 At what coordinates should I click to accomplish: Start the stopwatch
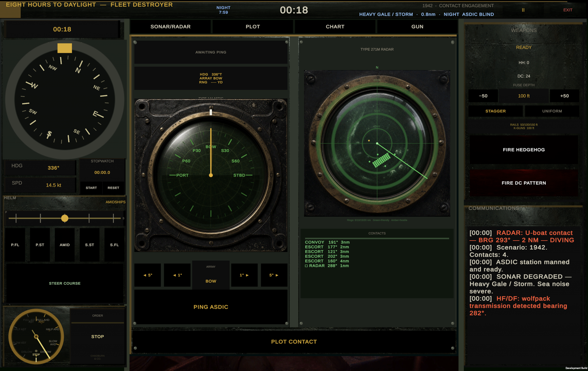tap(91, 188)
